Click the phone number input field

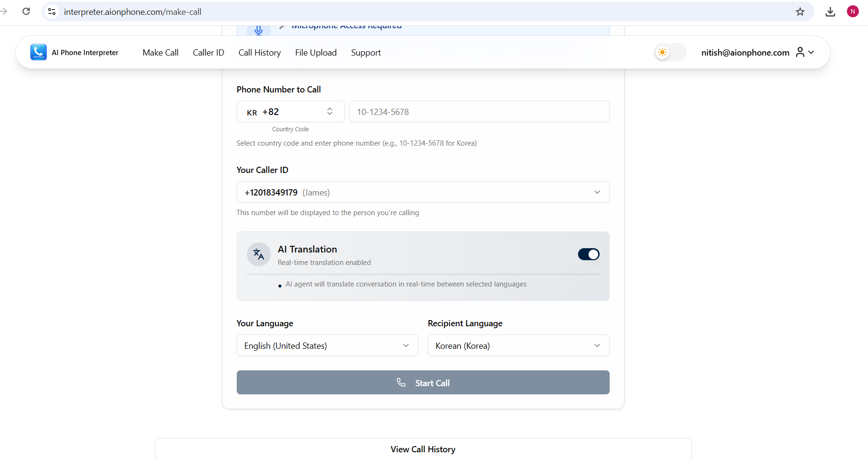[x=479, y=112]
